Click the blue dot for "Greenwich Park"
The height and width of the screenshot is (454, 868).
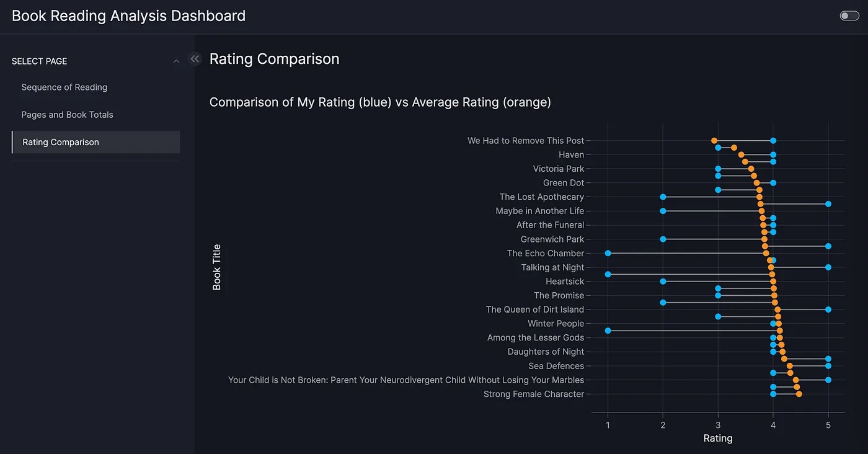(663, 239)
